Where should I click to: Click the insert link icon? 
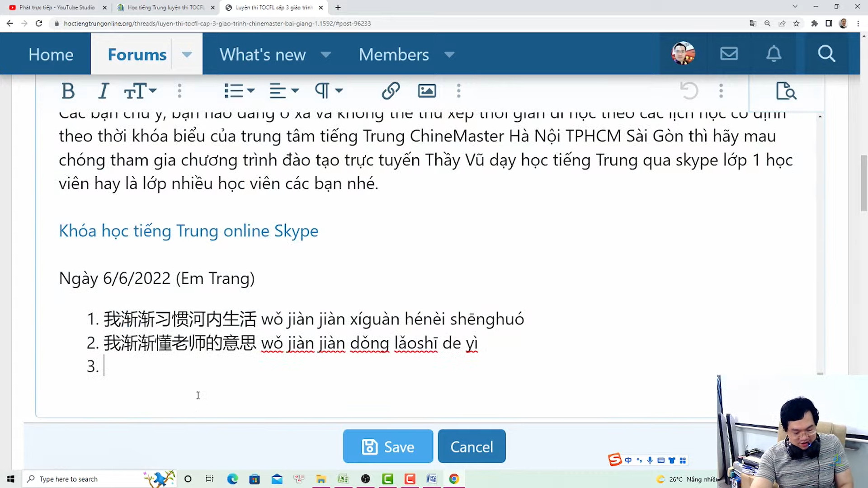coord(391,91)
